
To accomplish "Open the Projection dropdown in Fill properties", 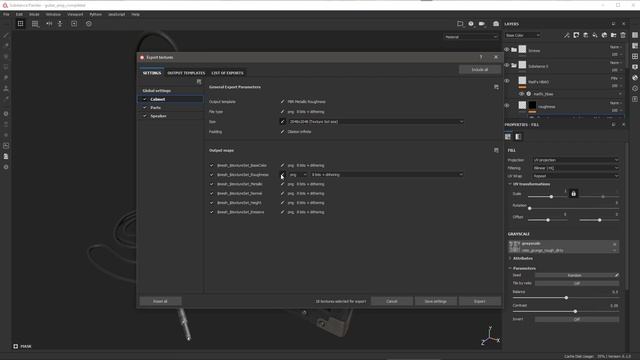I will click(576, 160).
